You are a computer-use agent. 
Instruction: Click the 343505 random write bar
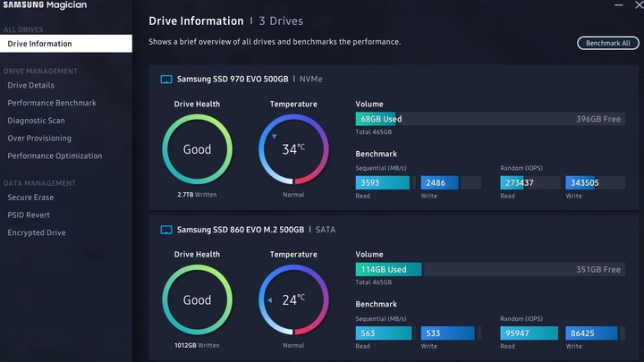[x=596, y=182]
